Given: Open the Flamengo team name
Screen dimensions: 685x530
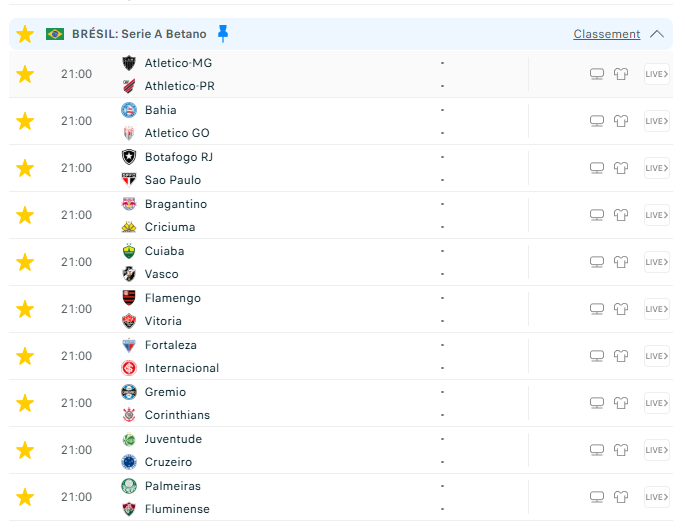Looking at the screenshot, I should 173,298.
